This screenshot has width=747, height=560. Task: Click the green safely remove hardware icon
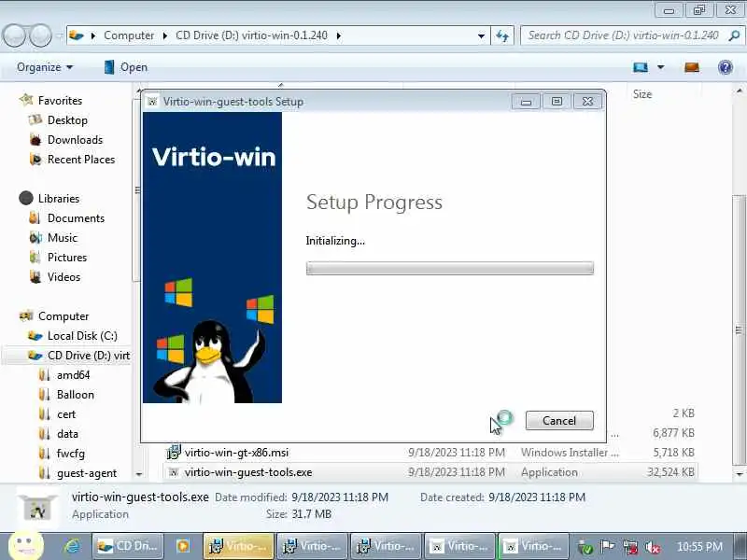585,547
